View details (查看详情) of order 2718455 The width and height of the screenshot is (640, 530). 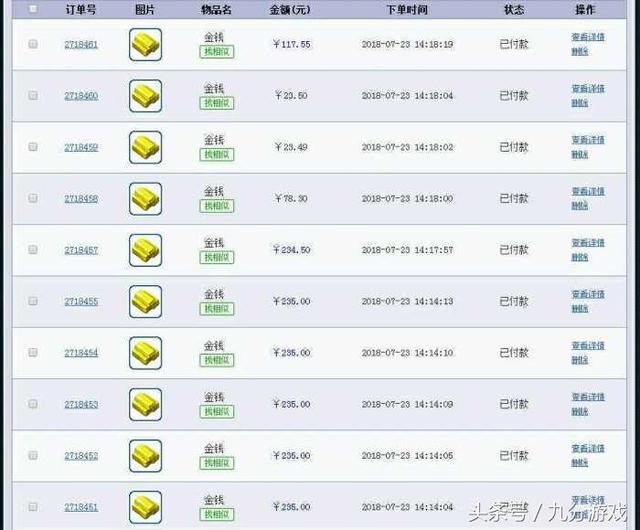click(x=588, y=294)
